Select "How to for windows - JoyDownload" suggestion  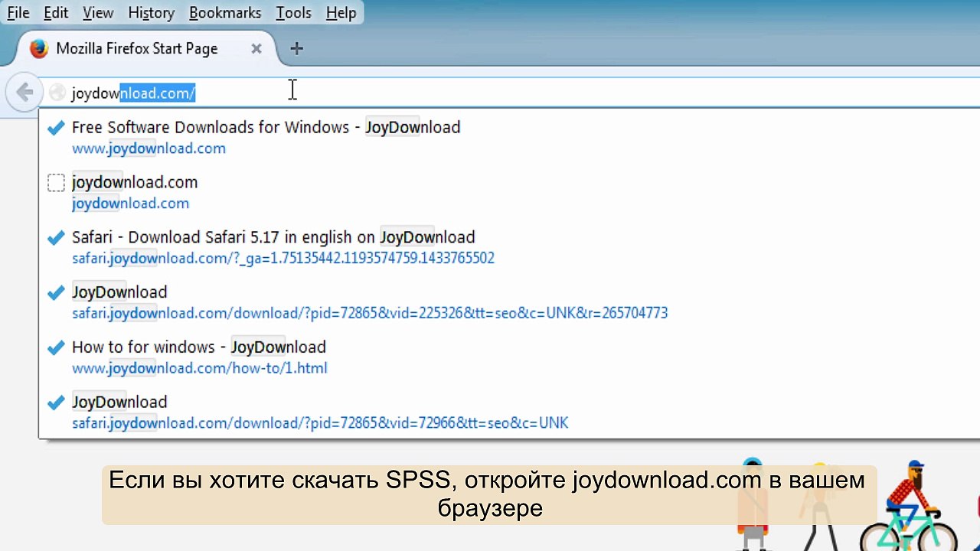point(199,347)
